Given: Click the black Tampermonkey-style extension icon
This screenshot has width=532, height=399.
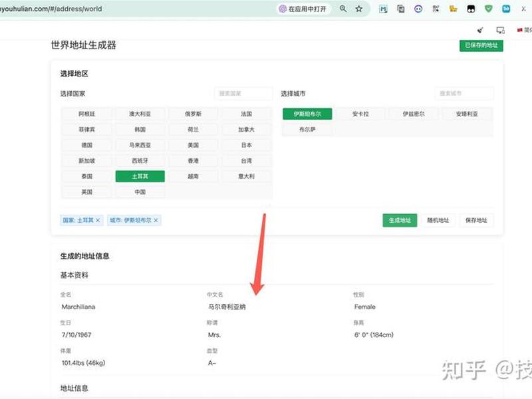Looking at the screenshot, I should (471, 9).
